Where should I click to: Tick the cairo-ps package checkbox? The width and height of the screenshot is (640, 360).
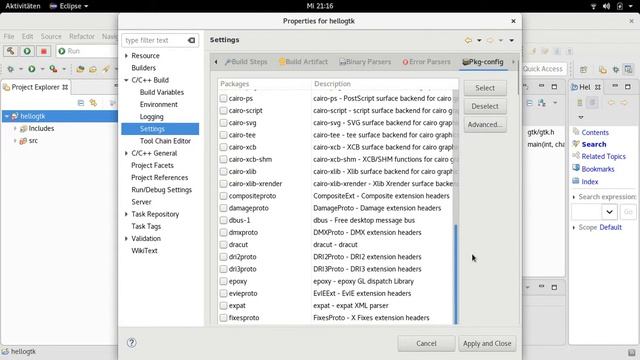coord(223,98)
